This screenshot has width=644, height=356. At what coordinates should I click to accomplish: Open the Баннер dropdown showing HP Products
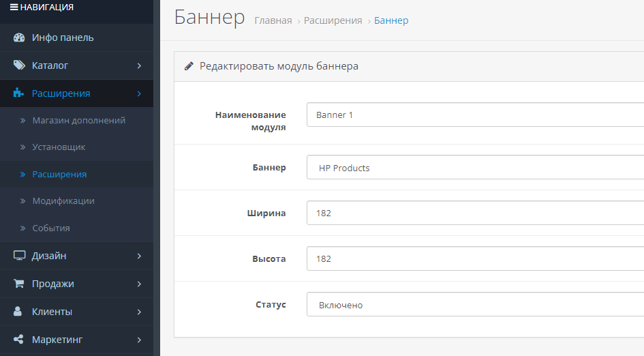coord(475,167)
